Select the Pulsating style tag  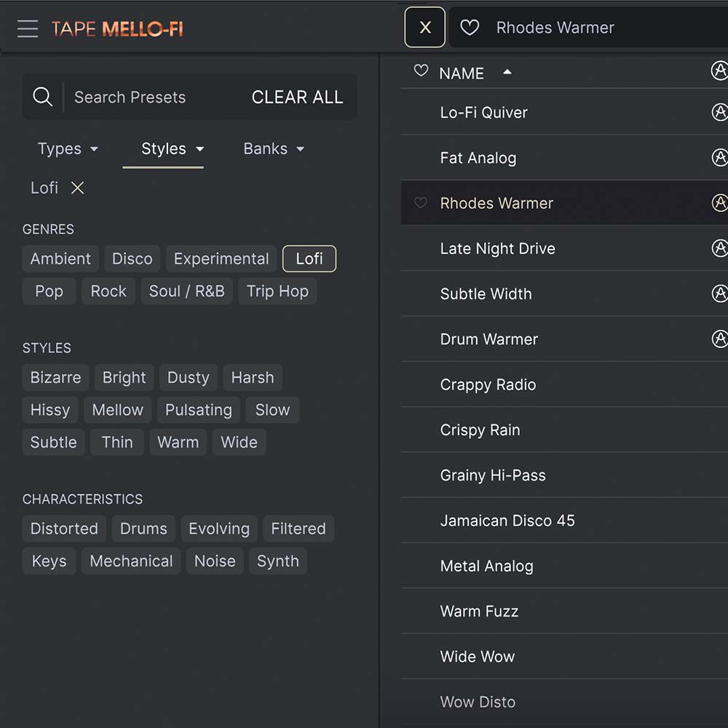[198, 410]
